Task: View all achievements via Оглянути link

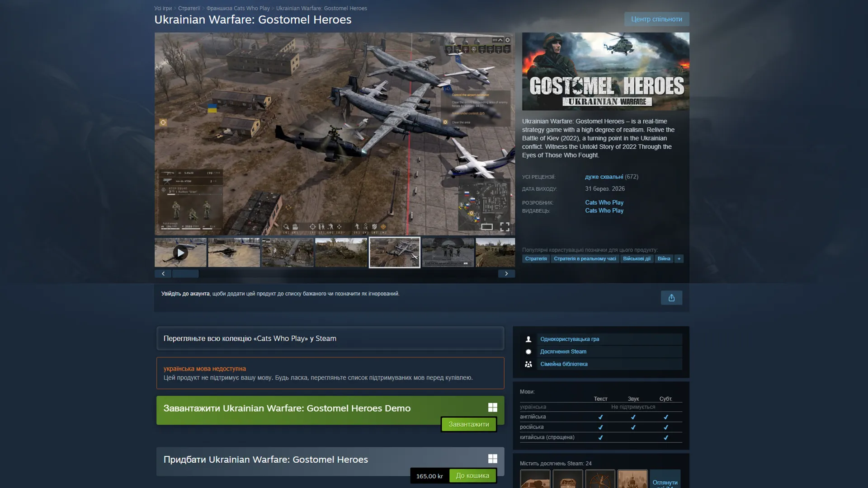Action: tap(665, 483)
